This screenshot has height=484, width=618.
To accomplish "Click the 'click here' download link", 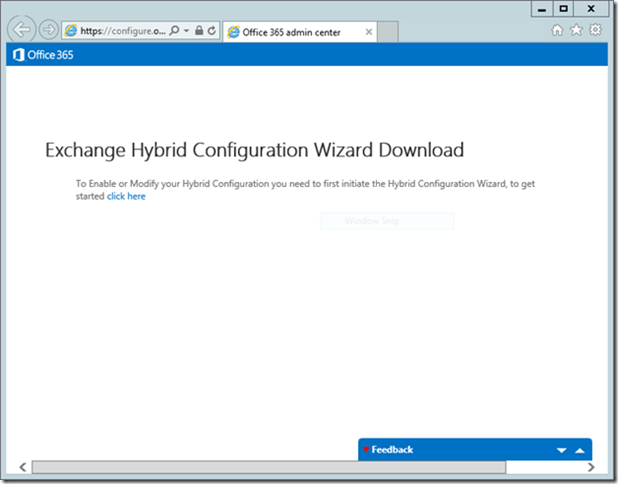I will [x=126, y=196].
